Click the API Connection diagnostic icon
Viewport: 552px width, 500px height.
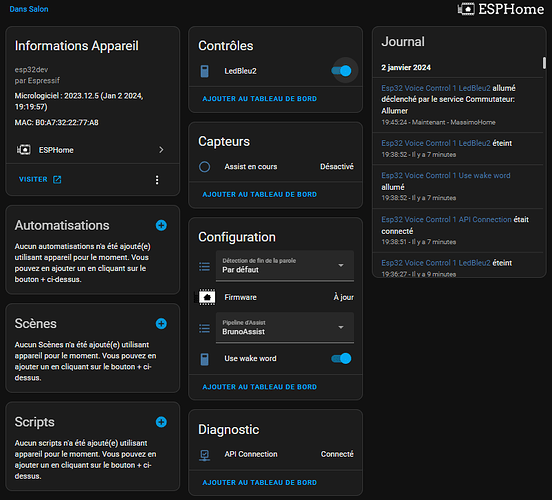pos(205,455)
